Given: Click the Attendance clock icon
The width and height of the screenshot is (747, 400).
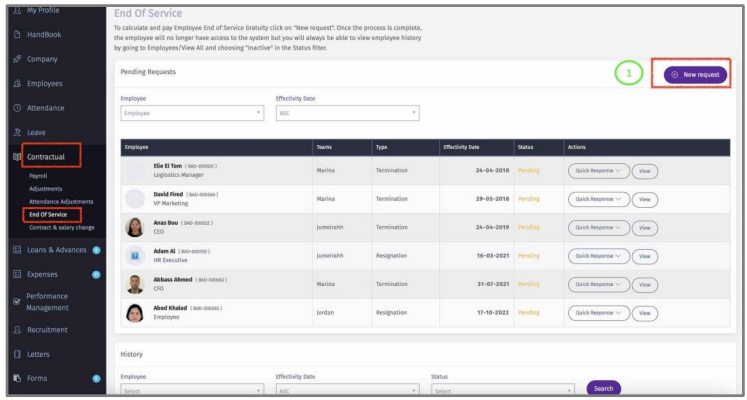Looking at the screenshot, I should point(17,108).
